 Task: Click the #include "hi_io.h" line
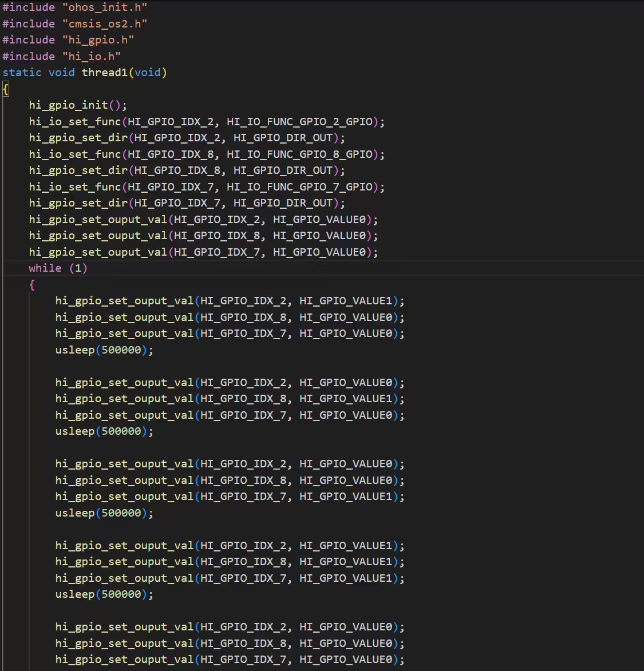point(62,56)
